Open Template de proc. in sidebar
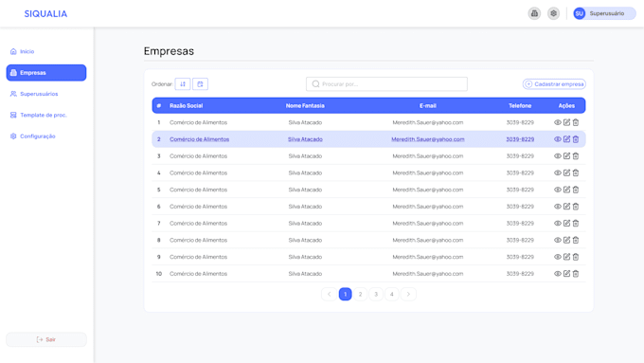 38,115
